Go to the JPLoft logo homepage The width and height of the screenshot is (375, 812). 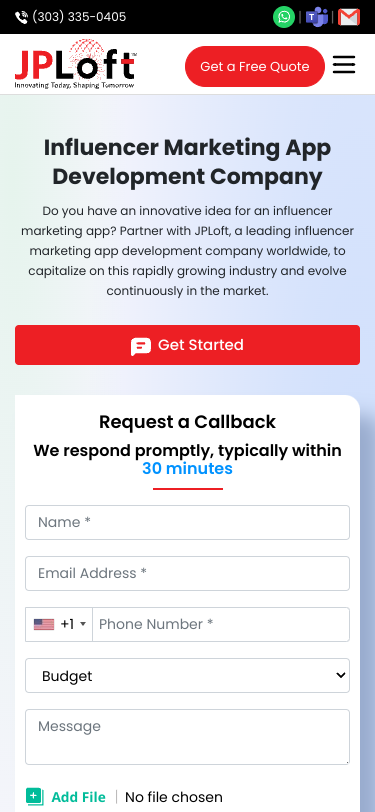click(76, 64)
